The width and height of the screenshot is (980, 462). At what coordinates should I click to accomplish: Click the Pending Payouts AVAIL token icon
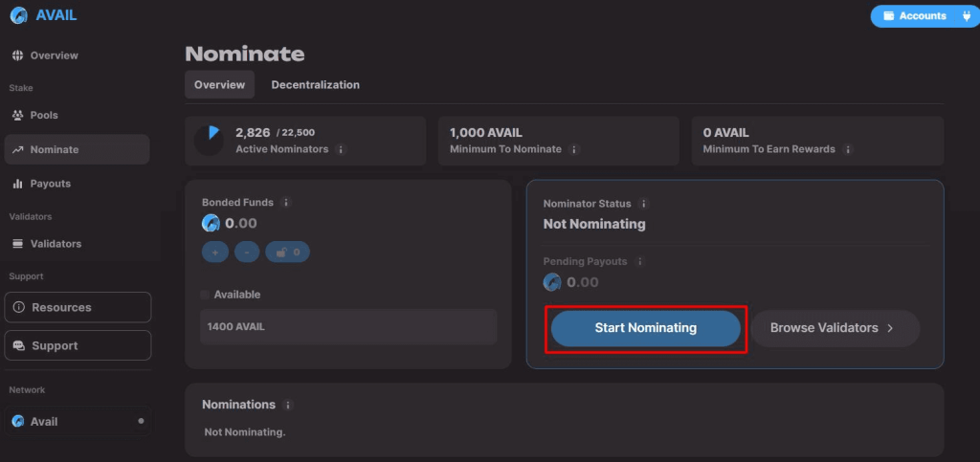point(552,282)
